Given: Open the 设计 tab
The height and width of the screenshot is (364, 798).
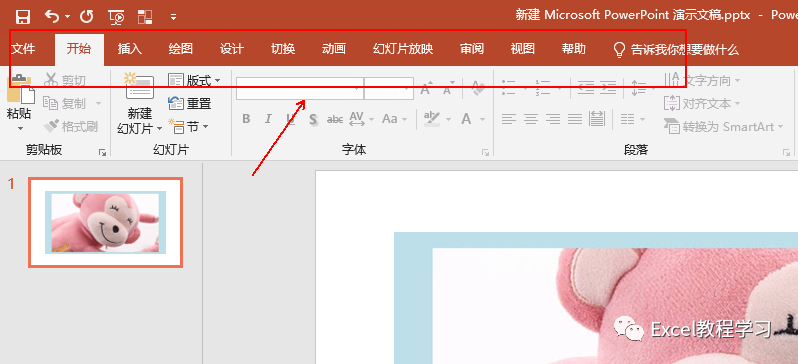Looking at the screenshot, I should tap(232, 49).
